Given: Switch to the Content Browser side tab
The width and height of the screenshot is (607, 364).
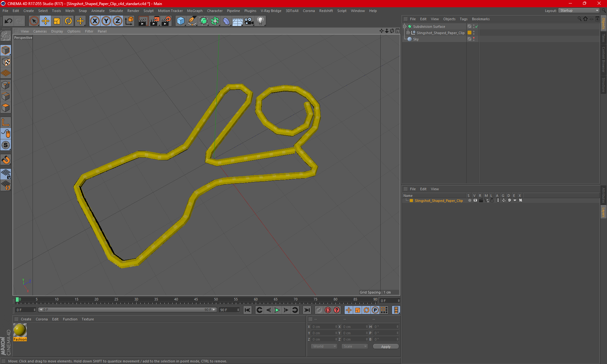Looking at the screenshot, I should coord(603,59).
